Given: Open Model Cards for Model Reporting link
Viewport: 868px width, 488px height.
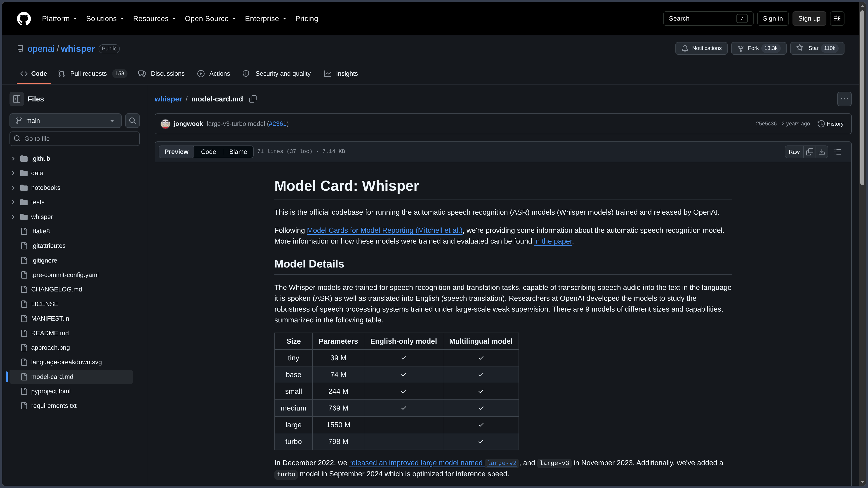Looking at the screenshot, I should (x=385, y=230).
